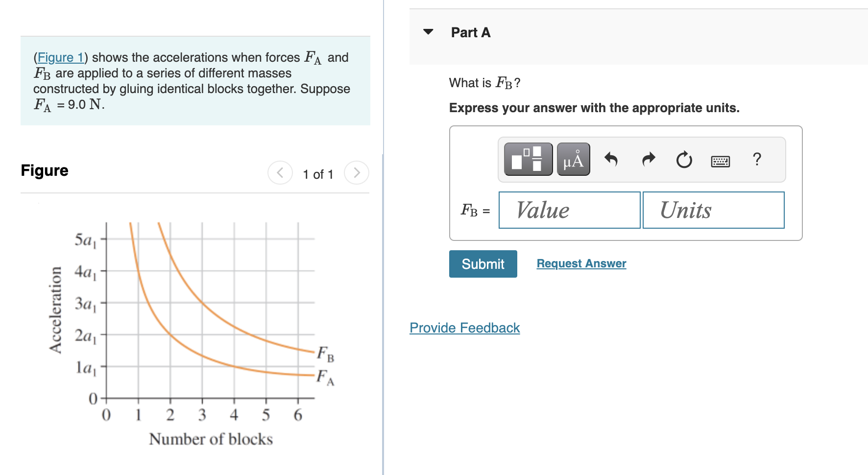Submit the answer for FB
The height and width of the screenshot is (475, 868).
483,264
